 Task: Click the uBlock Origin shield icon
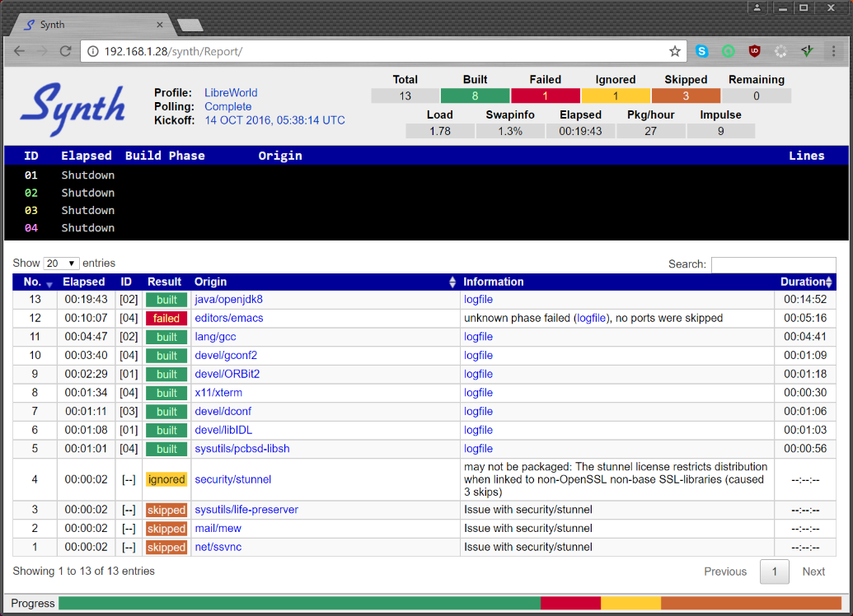coord(754,51)
